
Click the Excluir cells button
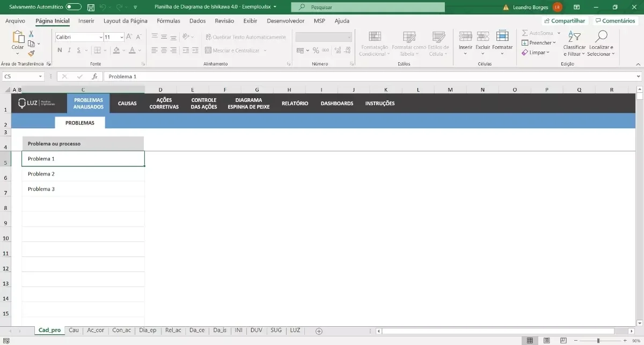coord(483,43)
